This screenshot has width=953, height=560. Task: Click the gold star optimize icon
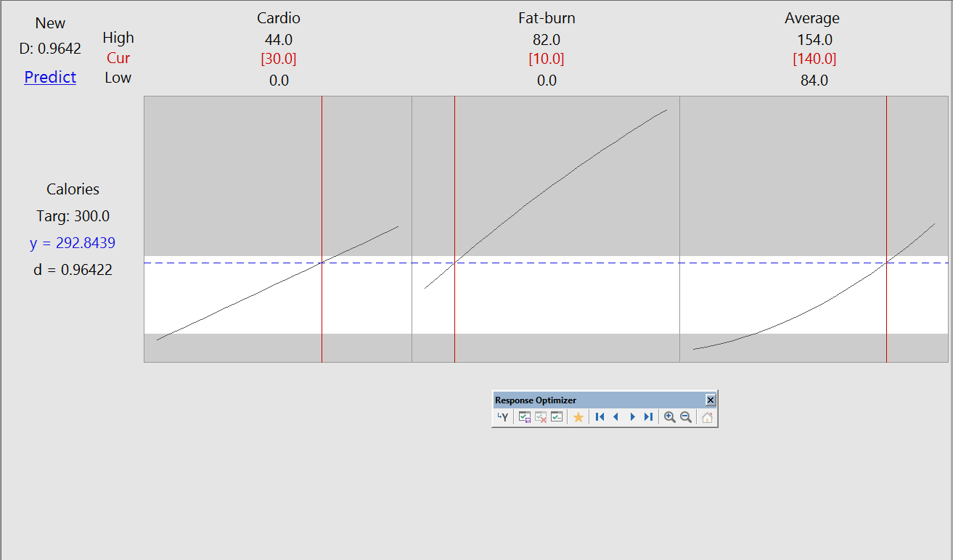578,417
